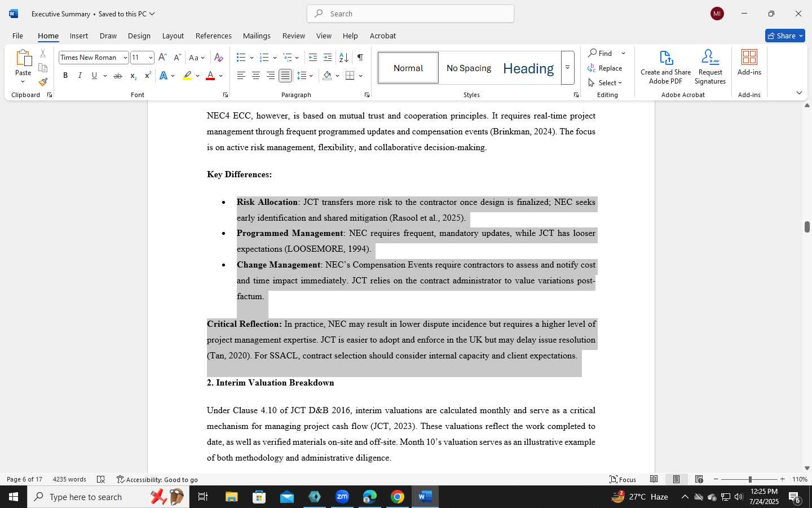This screenshot has height=508, width=812.
Task: Expand the numbering list dropdown
Action: [275, 58]
